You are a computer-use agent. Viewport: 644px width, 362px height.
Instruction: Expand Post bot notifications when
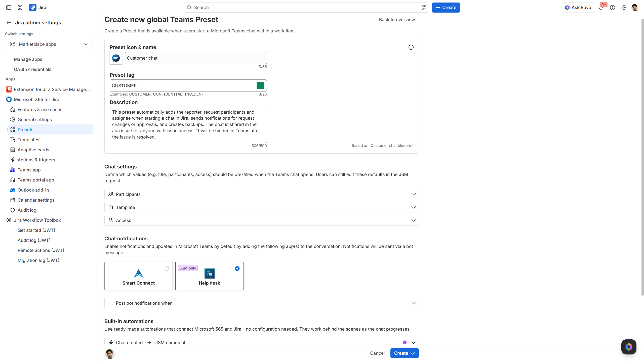261,303
